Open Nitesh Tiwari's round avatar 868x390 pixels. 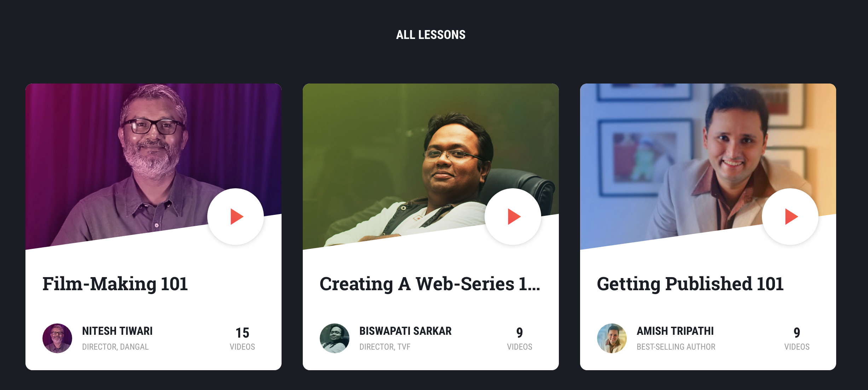[57, 338]
